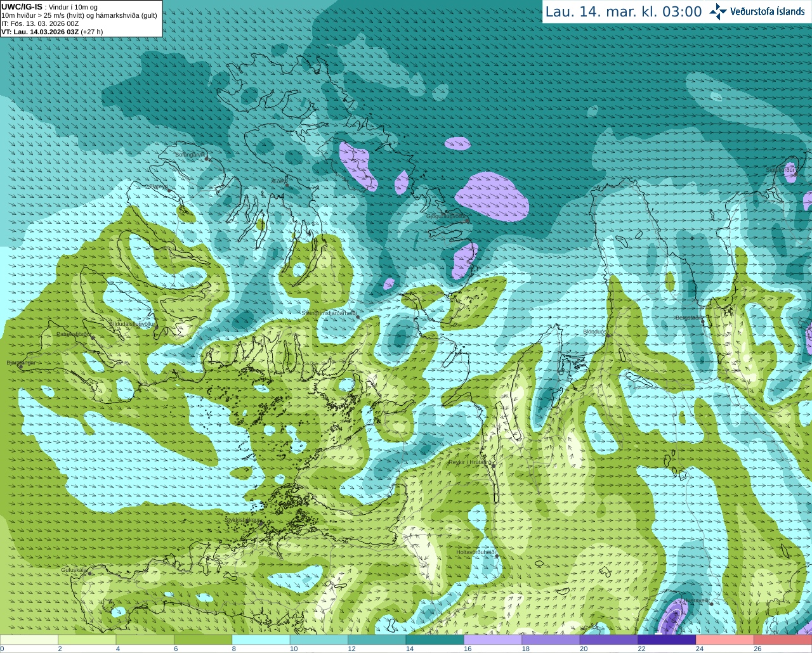The image size is (812, 653).
Task: Select the Stykkishólmur station label
Action: [x=242, y=520]
